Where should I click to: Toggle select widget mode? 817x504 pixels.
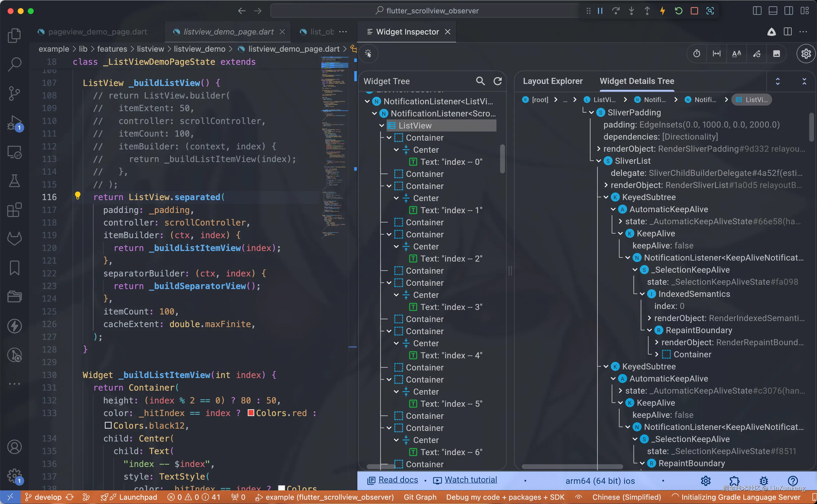coord(368,53)
